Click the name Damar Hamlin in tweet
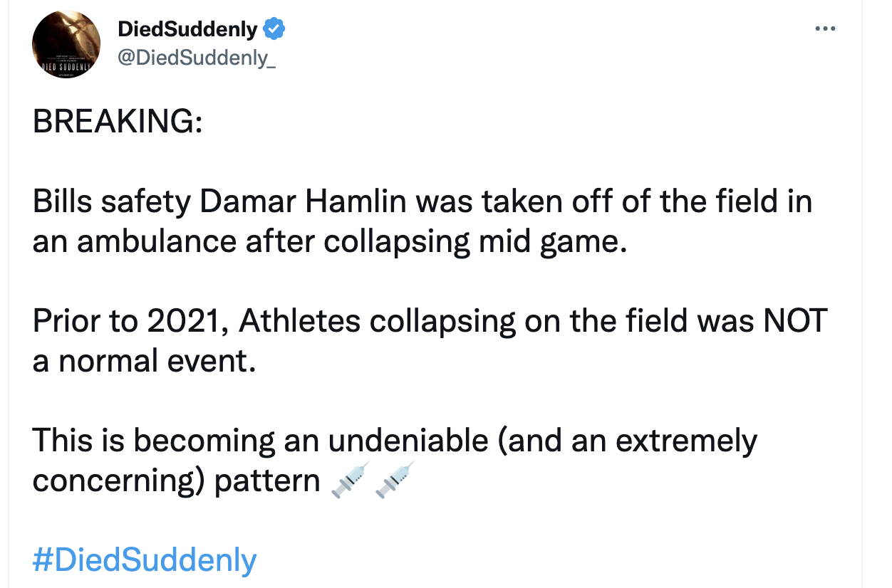This screenshot has width=892, height=588. (x=303, y=202)
